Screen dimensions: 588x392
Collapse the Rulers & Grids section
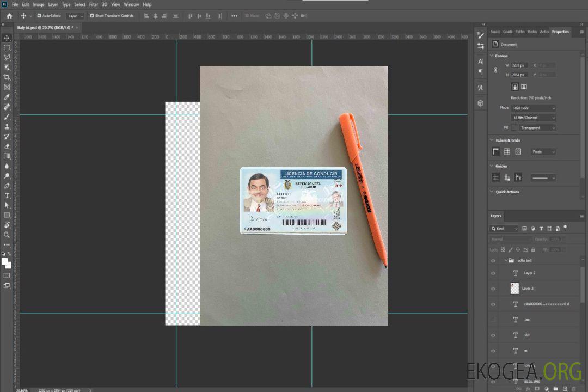492,140
